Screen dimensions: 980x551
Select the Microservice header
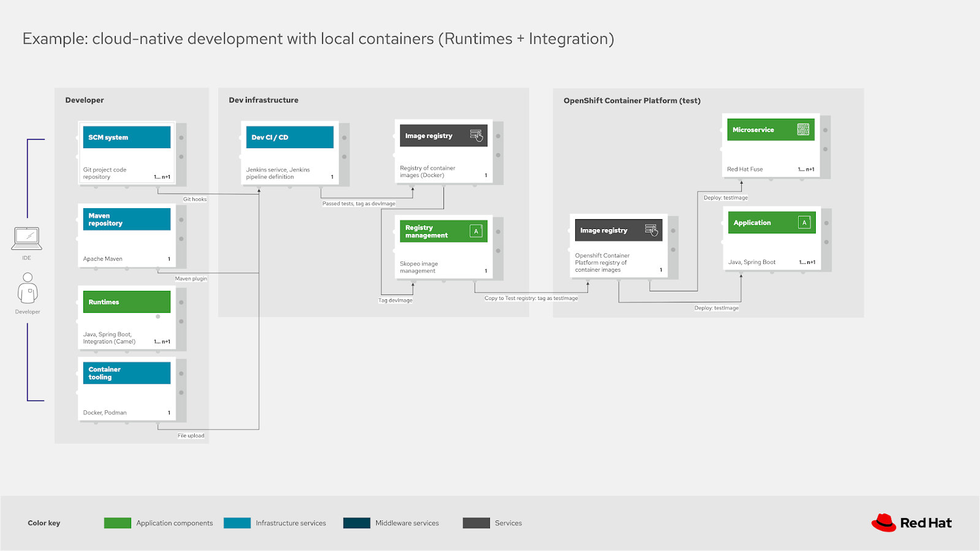771,130
